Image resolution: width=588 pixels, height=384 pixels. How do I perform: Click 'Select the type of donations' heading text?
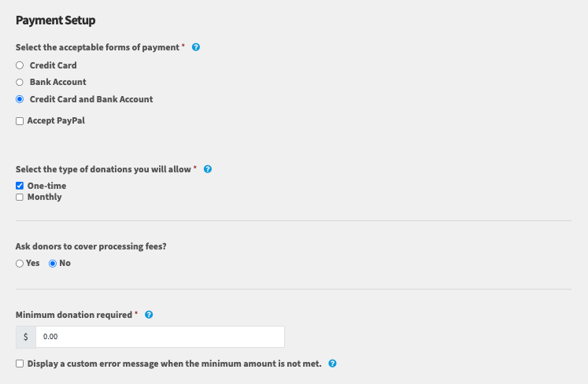point(103,169)
